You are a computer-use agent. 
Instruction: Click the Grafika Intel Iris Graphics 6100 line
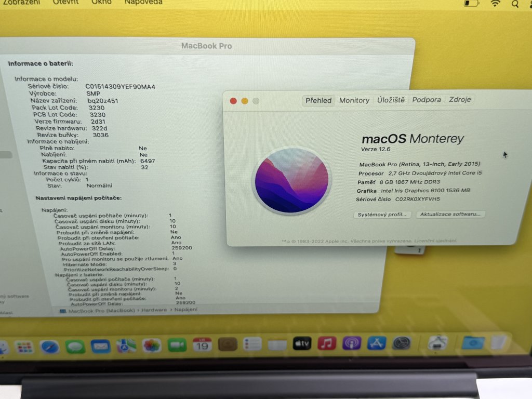[x=413, y=191]
